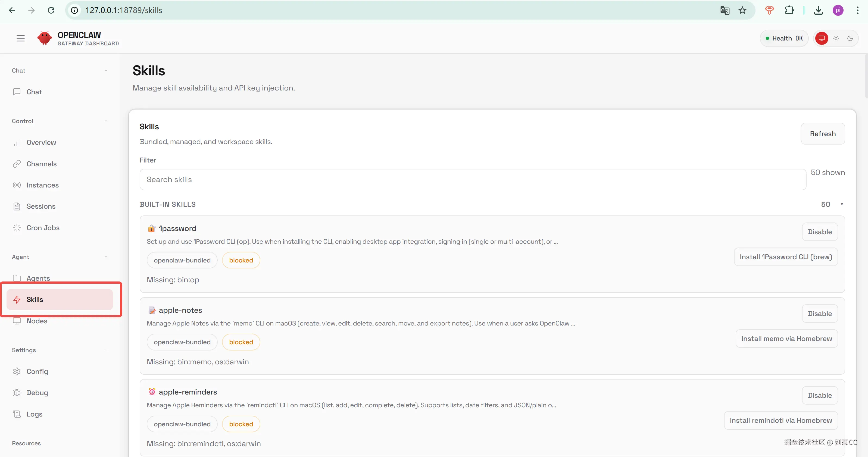The image size is (868, 457).
Task: Click the browser translate page icon
Action: click(725, 10)
